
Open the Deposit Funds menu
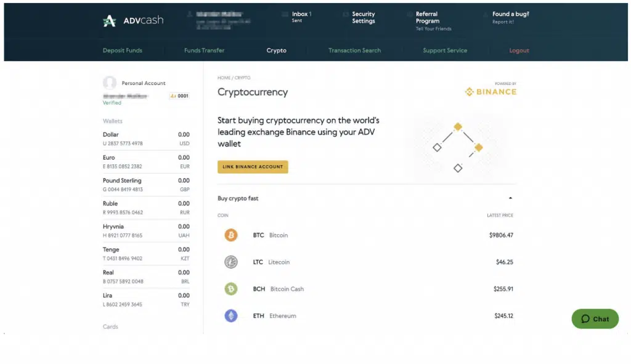click(x=123, y=51)
